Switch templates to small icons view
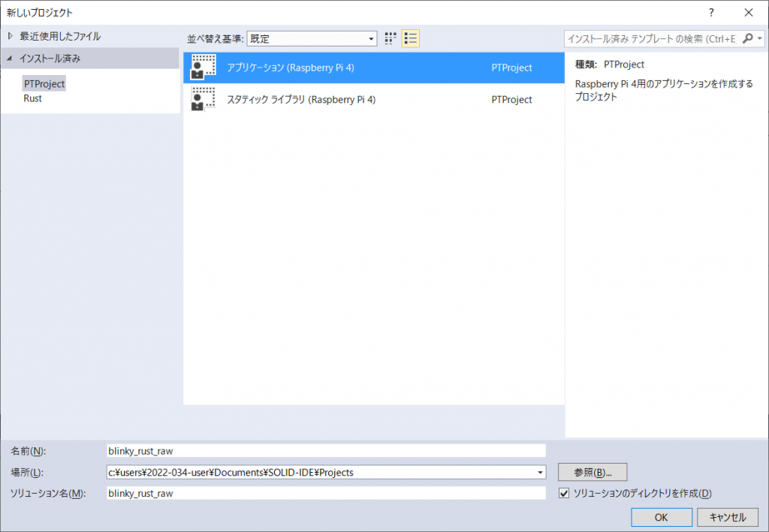Viewport: 769px width, 532px height. click(390, 38)
